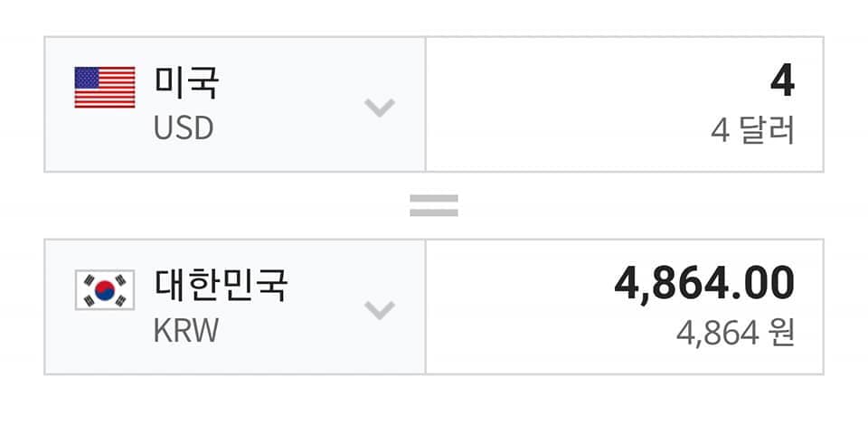
Task: Click the USD currency code text
Action: pyautogui.click(x=184, y=128)
